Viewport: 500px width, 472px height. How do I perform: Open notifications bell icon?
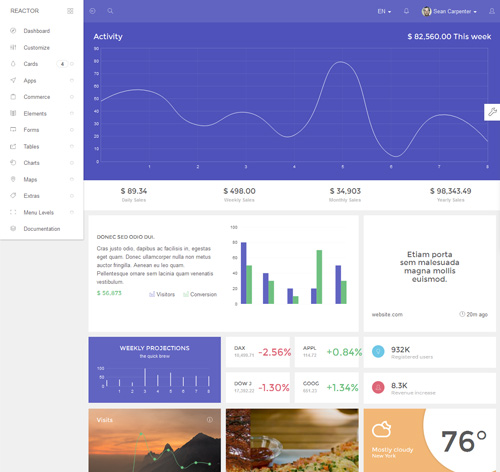point(406,11)
